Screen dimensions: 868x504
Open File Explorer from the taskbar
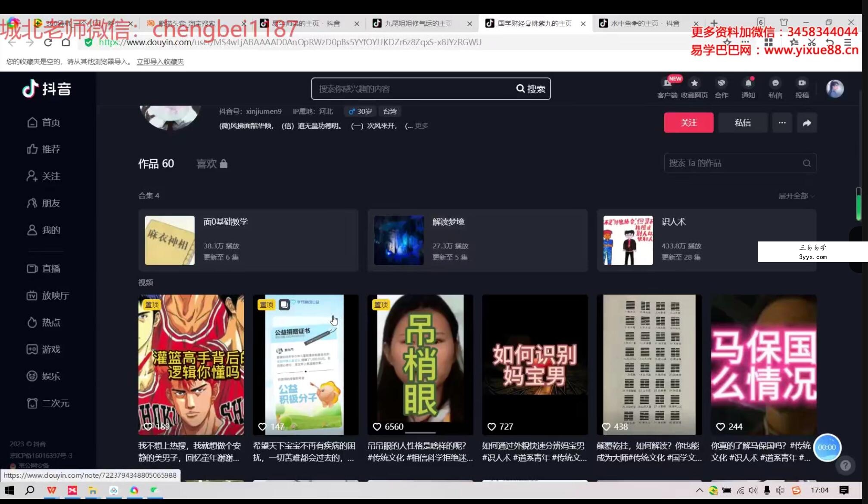tap(93, 490)
